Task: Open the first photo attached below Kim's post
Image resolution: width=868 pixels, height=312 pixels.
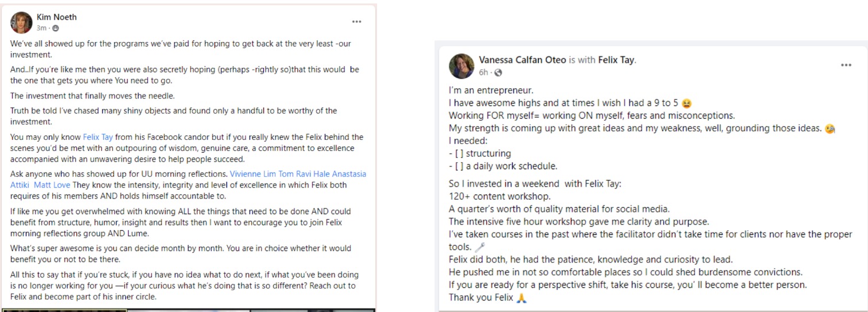Action: pyautogui.click(x=64, y=310)
